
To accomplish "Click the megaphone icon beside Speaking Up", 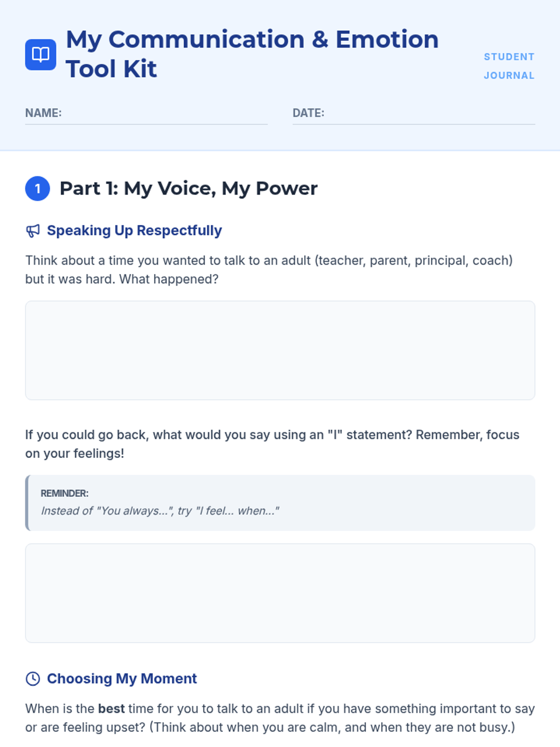I will (x=33, y=231).
